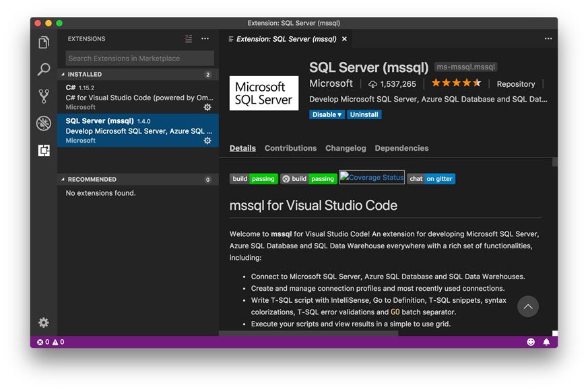588x391 pixels.
Task: Click the chat on gitter badge
Action: pos(431,179)
